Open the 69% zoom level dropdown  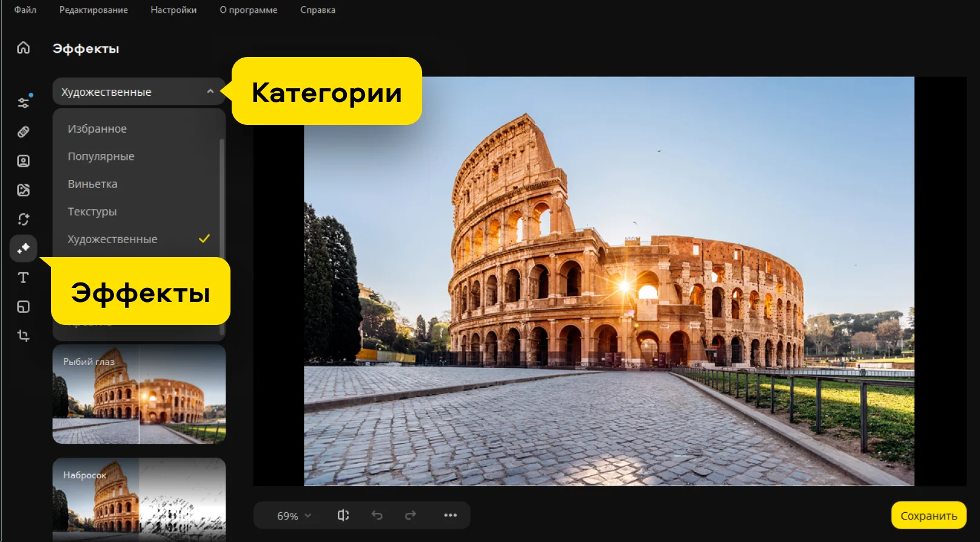(294, 516)
